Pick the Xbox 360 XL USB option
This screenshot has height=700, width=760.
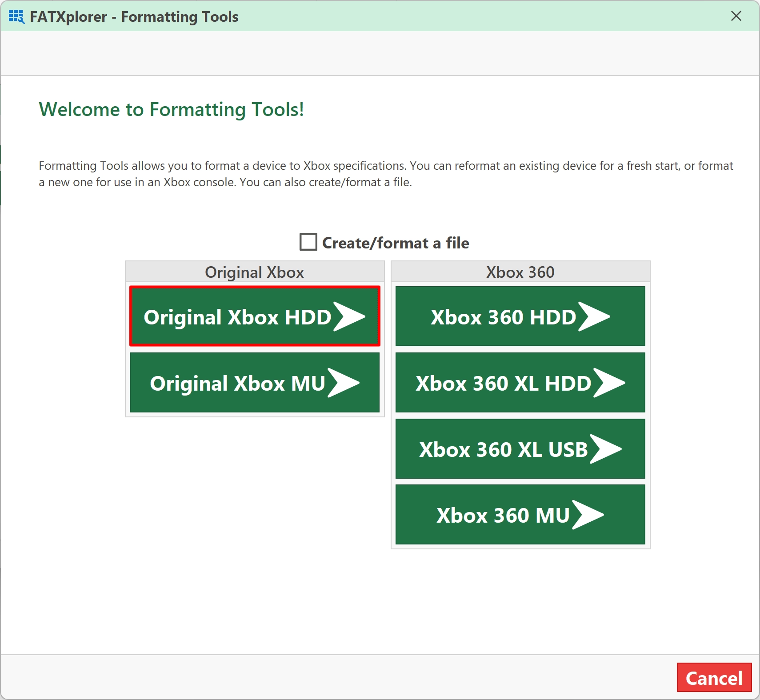[520, 448]
